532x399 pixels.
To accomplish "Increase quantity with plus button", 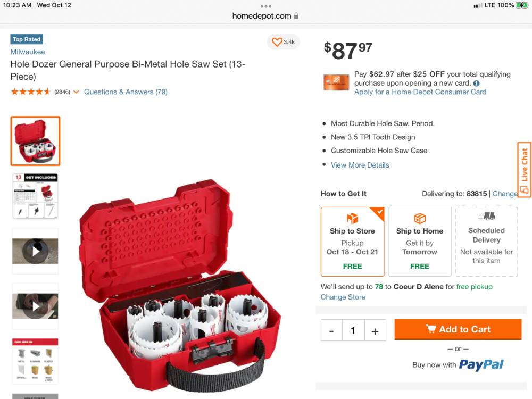I will 375,331.
